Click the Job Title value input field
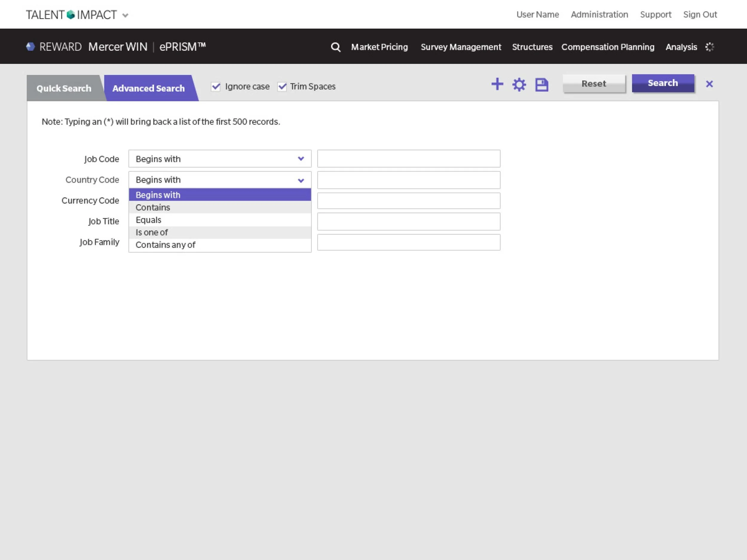747x560 pixels. [409, 221]
